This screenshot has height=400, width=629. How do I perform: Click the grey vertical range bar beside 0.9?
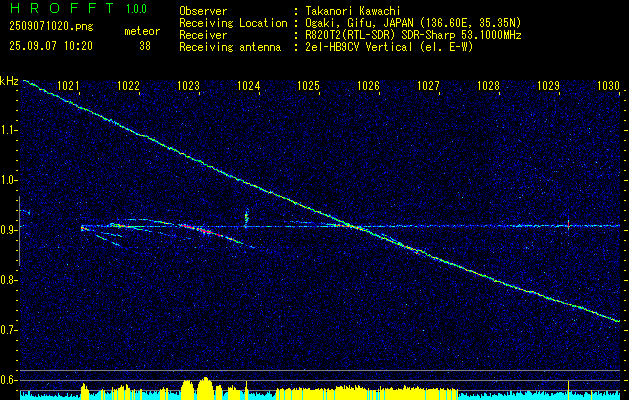[x=19, y=231]
